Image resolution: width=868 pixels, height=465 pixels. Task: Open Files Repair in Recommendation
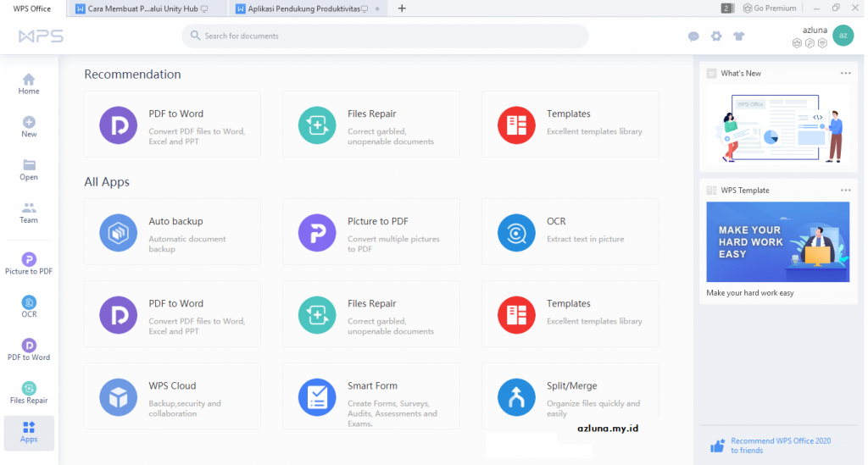tap(371, 125)
